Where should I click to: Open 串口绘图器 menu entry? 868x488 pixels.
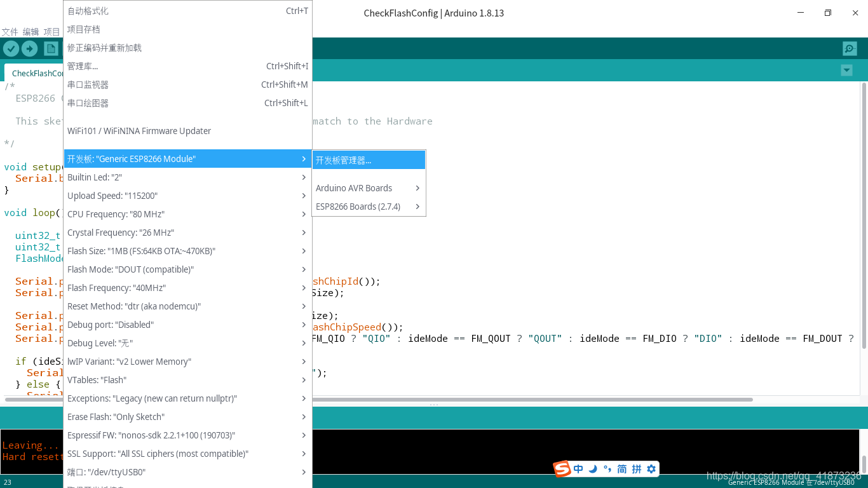pos(188,103)
